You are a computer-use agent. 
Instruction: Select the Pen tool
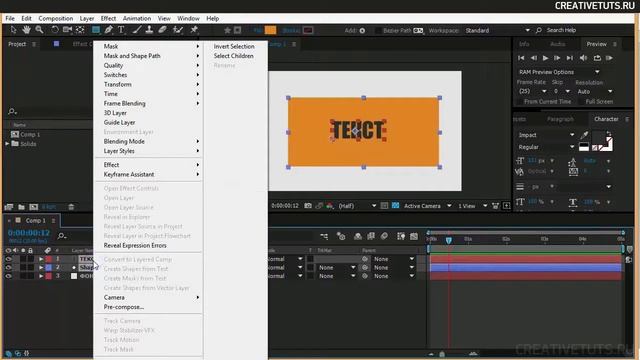(108, 30)
